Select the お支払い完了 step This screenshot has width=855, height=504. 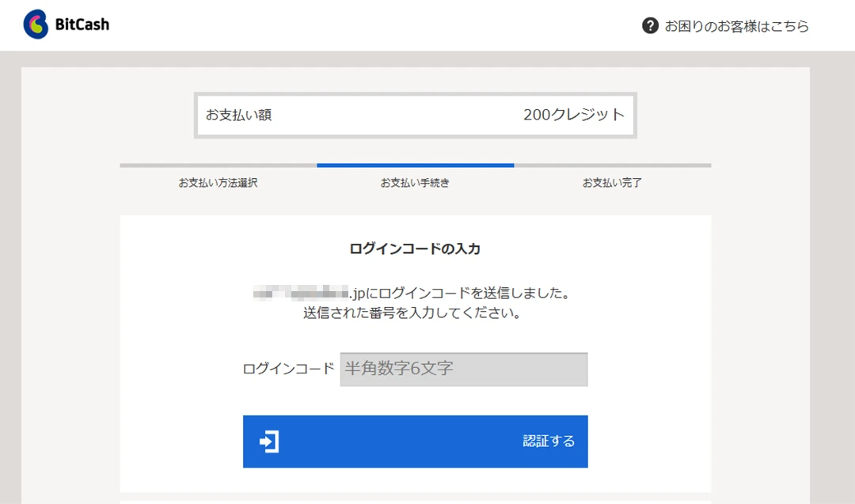[612, 183]
